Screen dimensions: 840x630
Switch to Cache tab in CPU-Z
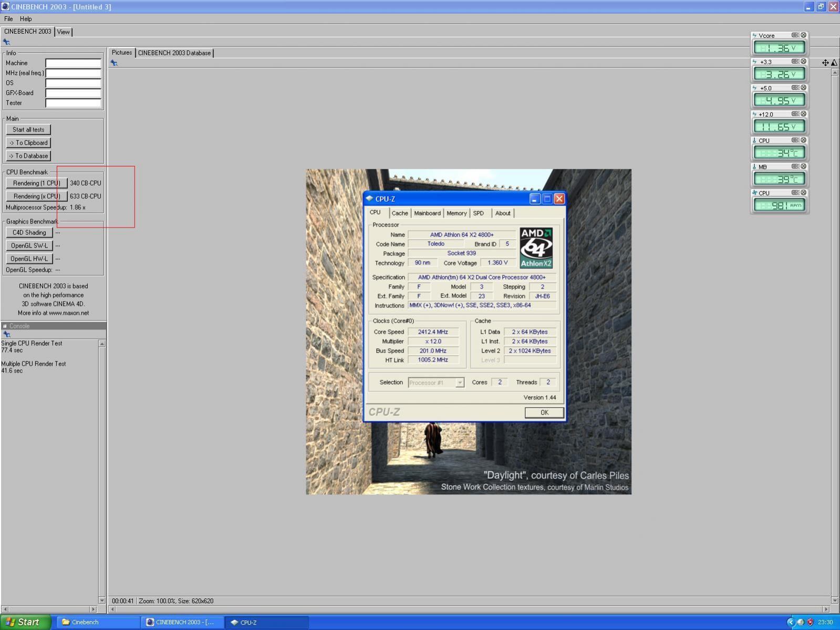tap(400, 213)
